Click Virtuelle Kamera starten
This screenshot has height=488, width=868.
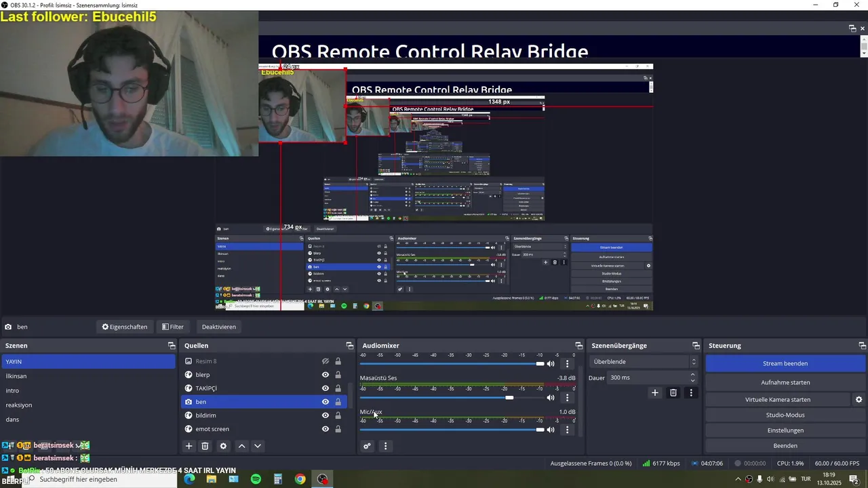tap(778, 400)
